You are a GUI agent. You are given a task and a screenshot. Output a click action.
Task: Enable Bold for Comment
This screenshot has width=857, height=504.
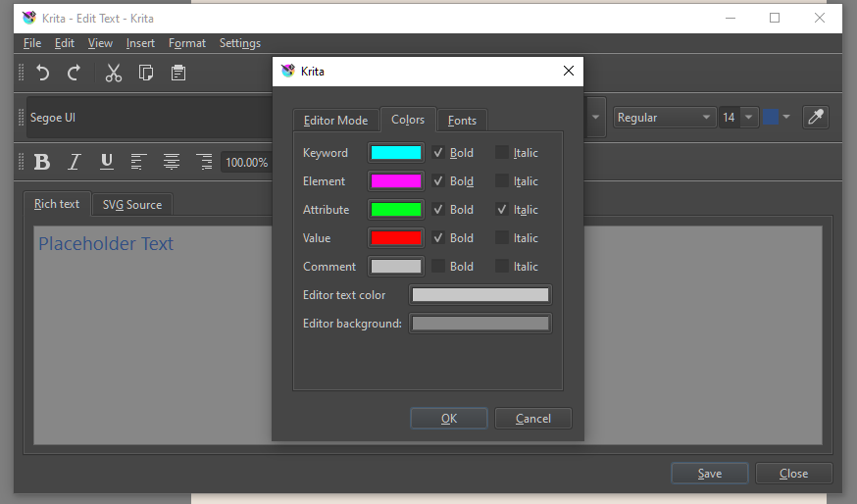point(438,267)
